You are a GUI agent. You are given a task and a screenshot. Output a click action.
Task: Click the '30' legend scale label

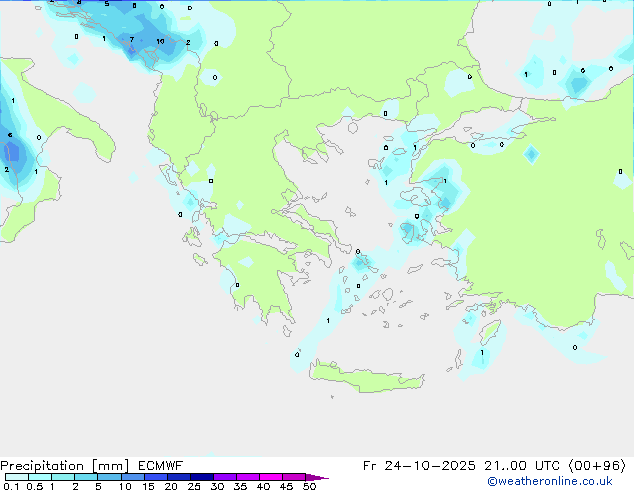(x=217, y=486)
